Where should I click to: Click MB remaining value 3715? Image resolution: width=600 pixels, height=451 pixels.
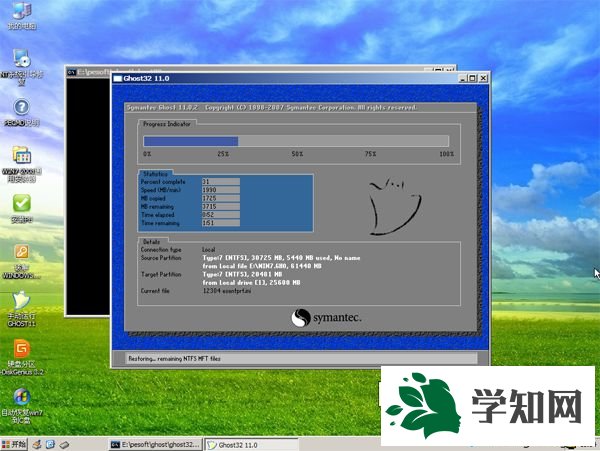(221, 207)
